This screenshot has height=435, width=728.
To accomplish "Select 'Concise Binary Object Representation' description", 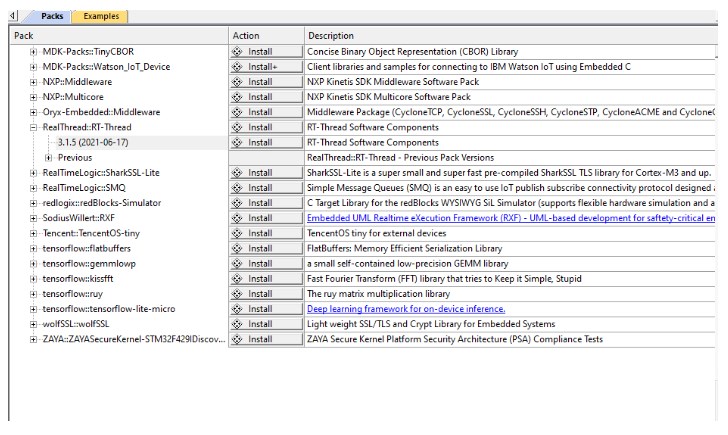I will point(412,52).
